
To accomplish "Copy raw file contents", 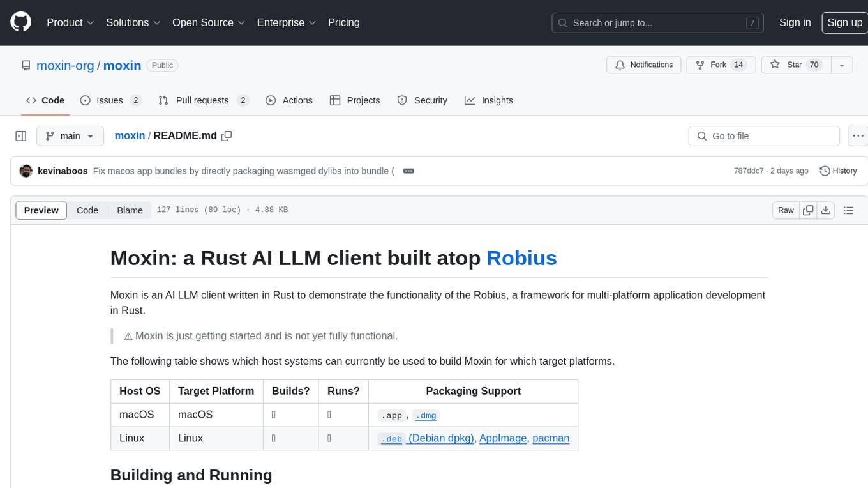I will (809, 210).
